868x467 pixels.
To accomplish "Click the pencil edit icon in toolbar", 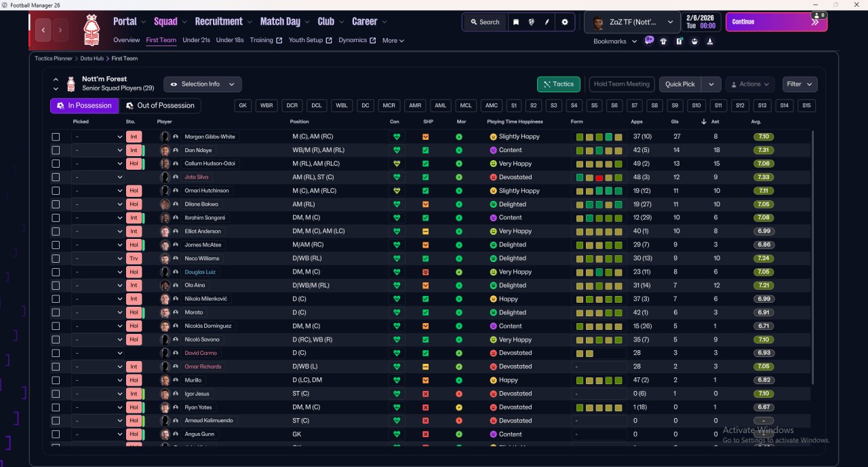I will [x=547, y=22].
